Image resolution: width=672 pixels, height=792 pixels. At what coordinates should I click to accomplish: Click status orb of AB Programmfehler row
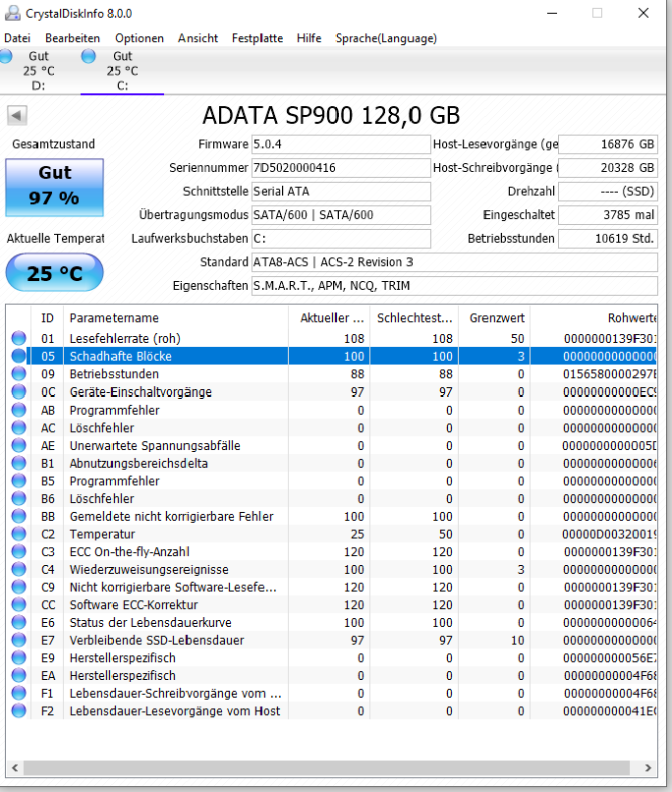(x=19, y=410)
